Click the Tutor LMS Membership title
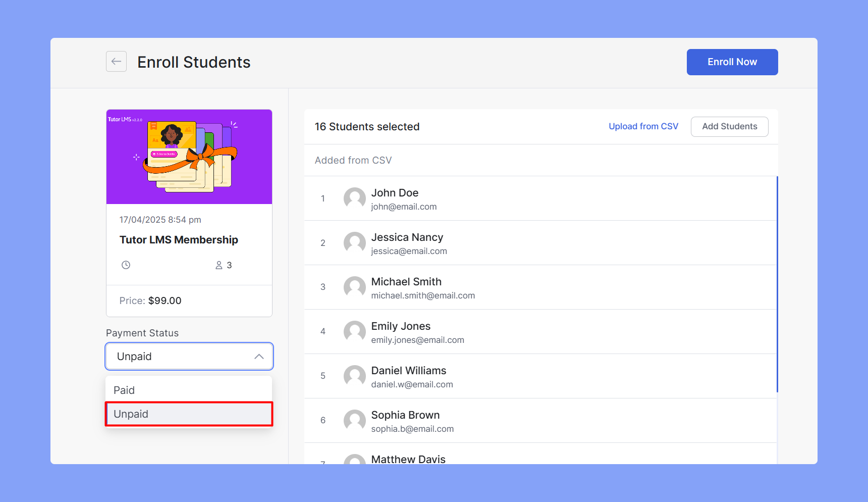Image resolution: width=868 pixels, height=502 pixels. (x=179, y=240)
